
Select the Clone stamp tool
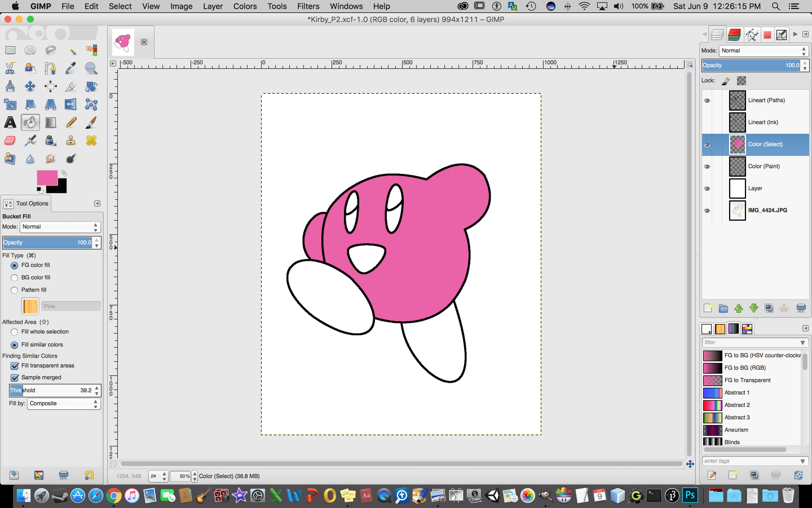pos(71,141)
